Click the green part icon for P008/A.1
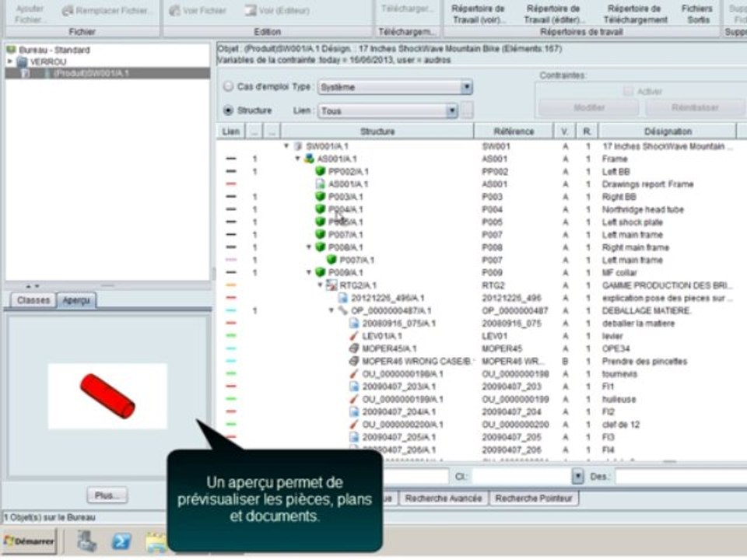This screenshot has height=560, width=747. 321,247
